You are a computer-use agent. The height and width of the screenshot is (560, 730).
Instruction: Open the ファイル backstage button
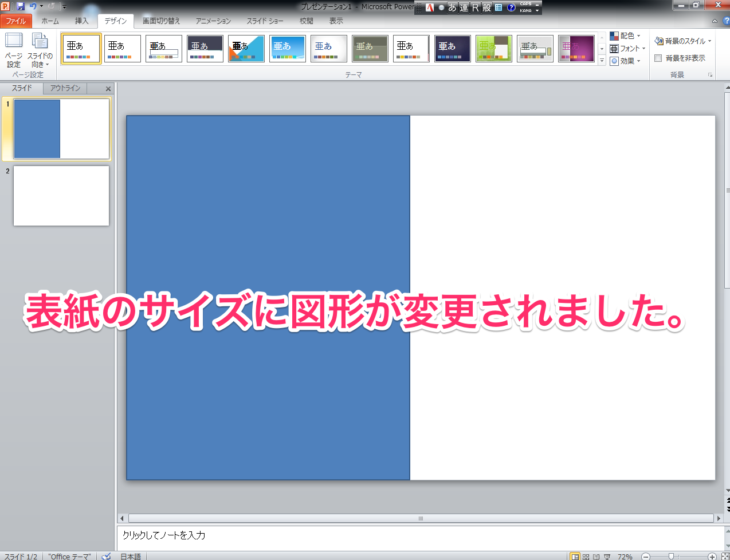click(x=16, y=21)
